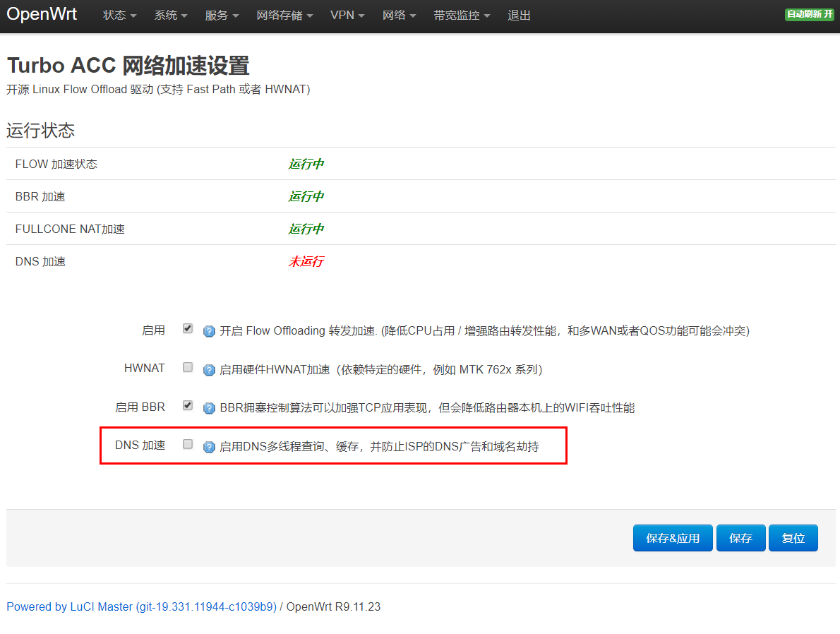The image size is (840, 634).
Task: Click help icon beside Flow Offloading description
Action: click(x=209, y=332)
